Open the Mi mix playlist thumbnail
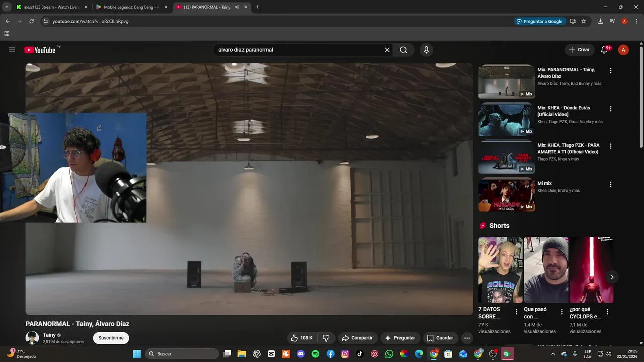The image size is (644, 362). 507,195
